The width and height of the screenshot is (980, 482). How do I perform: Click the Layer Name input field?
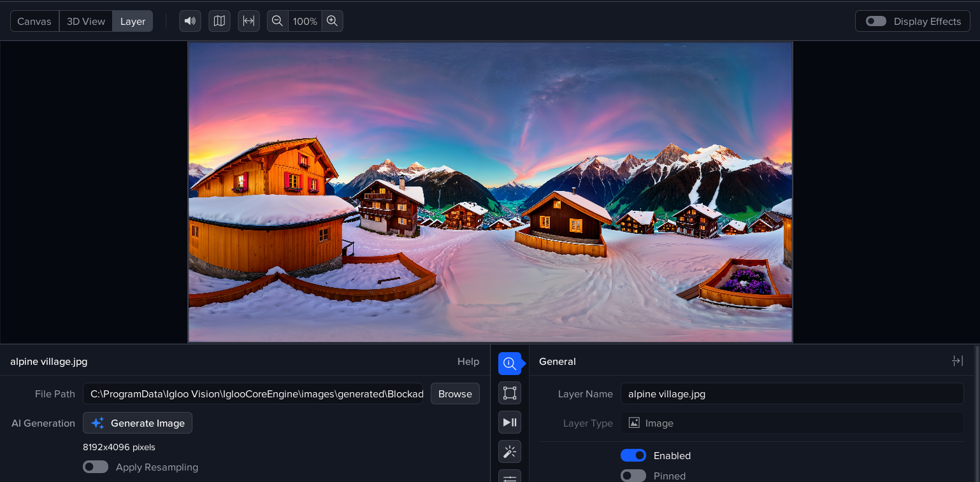coord(791,393)
